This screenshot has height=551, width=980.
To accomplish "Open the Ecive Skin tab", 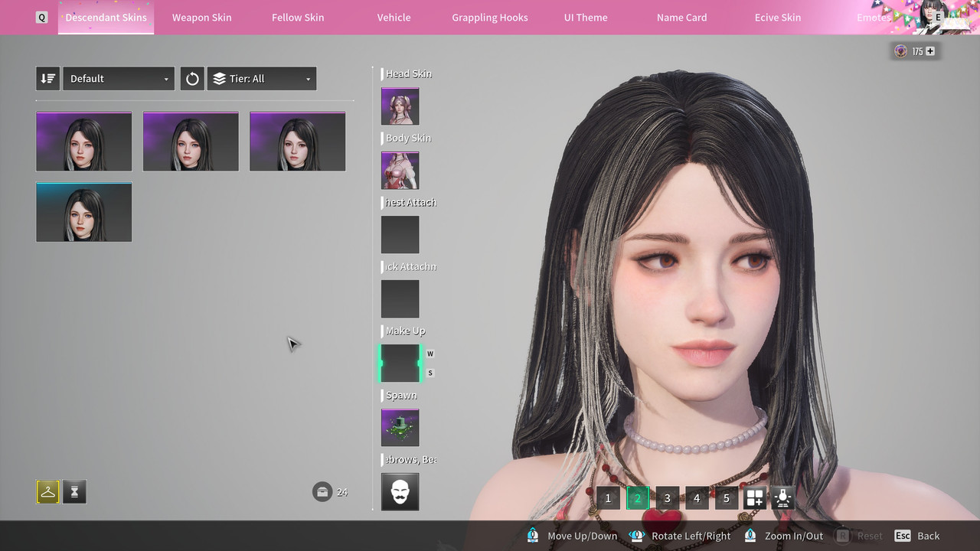I will (x=778, y=17).
